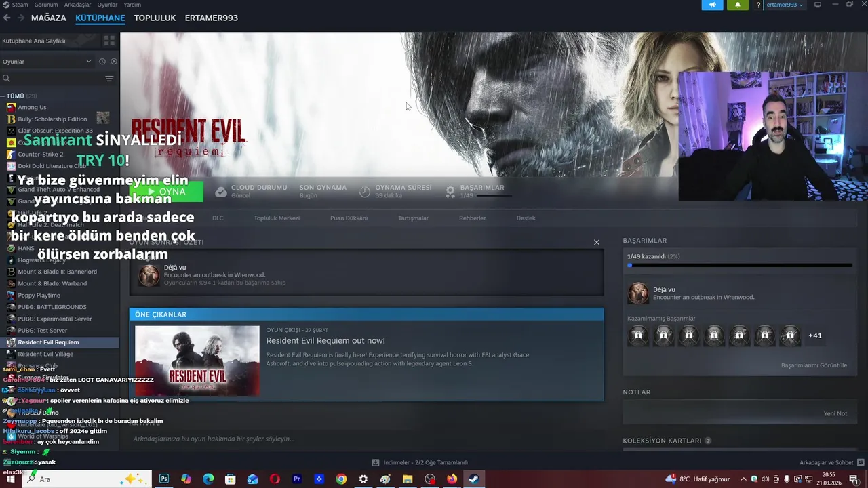The image size is (868, 488).
Task: Open the Yardım menu
Action: point(132,5)
